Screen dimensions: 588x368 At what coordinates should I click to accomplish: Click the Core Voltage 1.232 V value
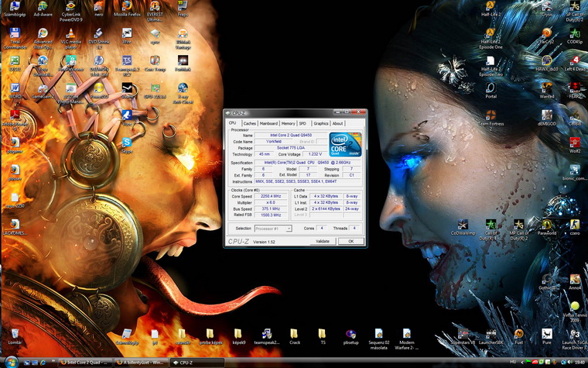coord(315,154)
